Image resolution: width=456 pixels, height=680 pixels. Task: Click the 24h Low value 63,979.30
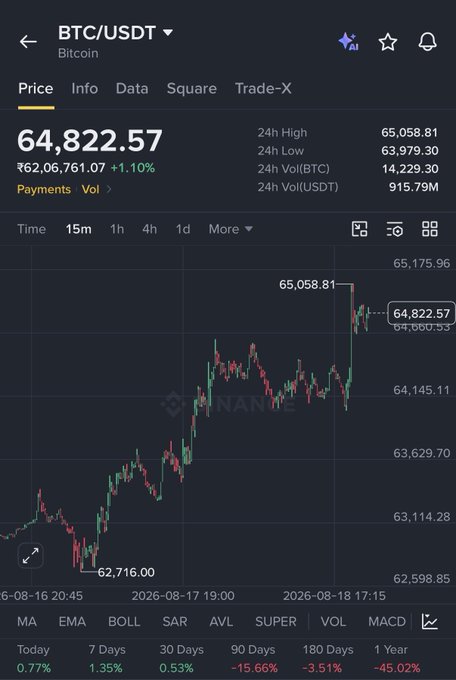(x=410, y=150)
